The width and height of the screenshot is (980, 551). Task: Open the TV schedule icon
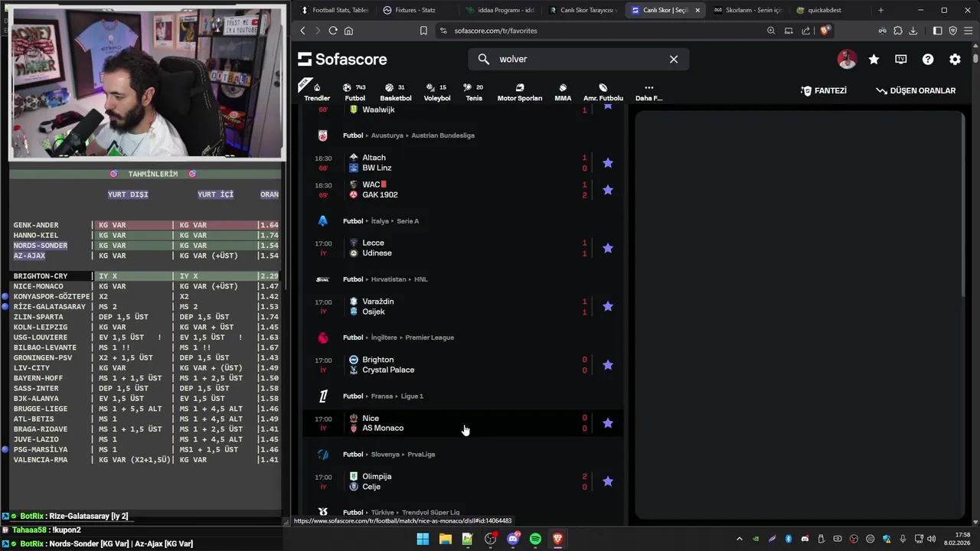pos(901,59)
